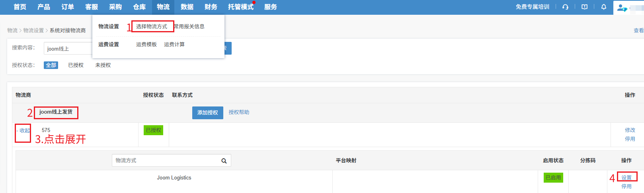Filter by 未授权 status
644x193 pixels.
pos(103,65)
